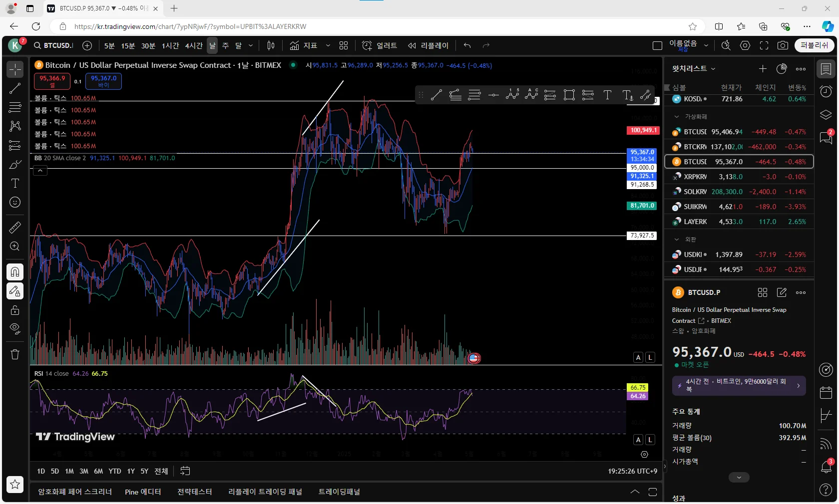Undo the last chart action
The height and width of the screenshot is (504, 839).
click(467, 45)
